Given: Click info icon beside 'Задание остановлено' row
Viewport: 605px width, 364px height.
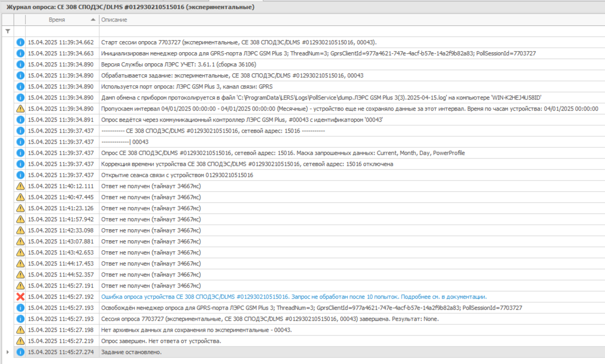Looking at the screenshot, I should coord(20,352).
